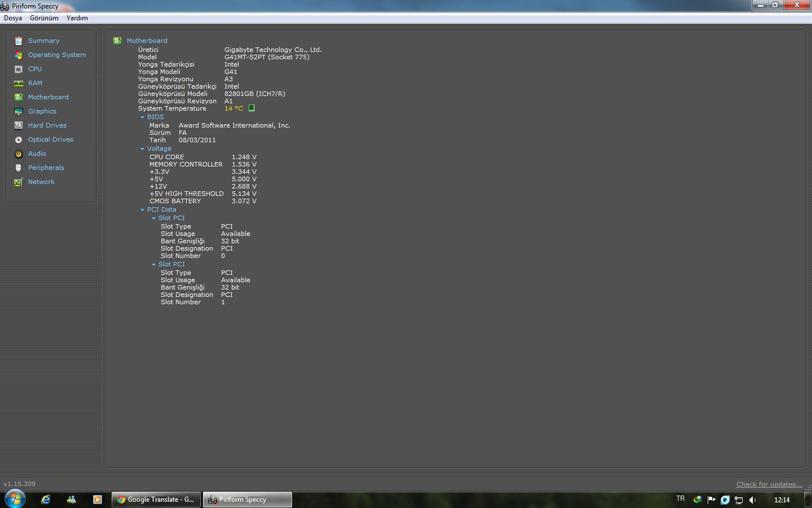Viewport: 812px width, 508px height.
Task: Click the CMOS BATTERY voltage value 3.072 V
Action: pyautogui.click(x=244, y=201)
